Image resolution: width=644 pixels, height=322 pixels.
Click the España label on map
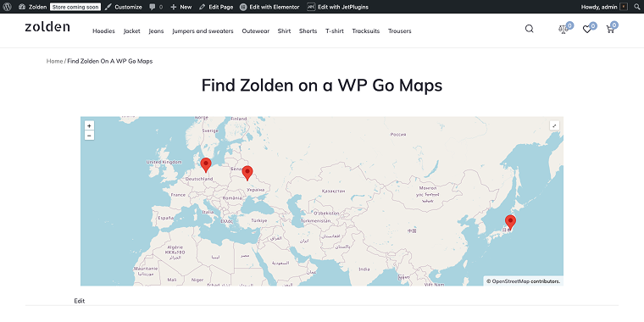(x=166, y=218)
